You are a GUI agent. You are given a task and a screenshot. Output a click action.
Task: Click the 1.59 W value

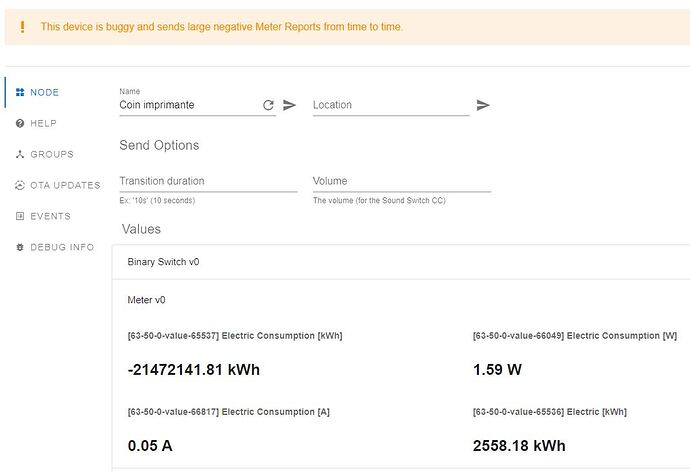click(497, 370)
